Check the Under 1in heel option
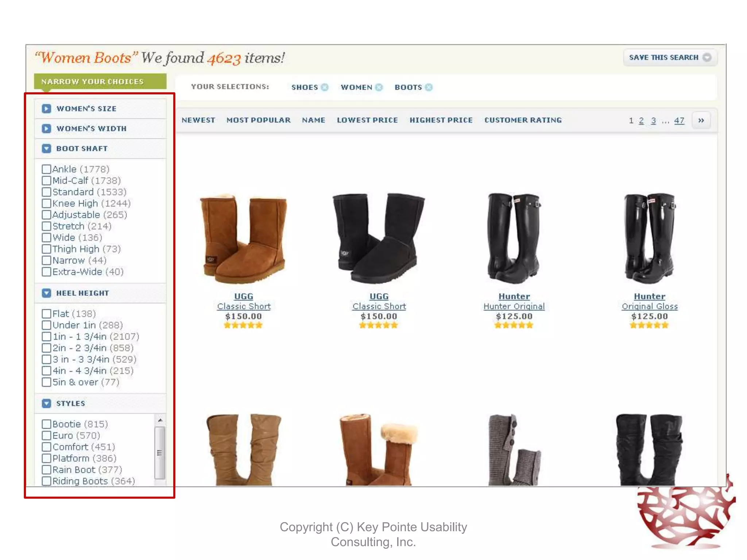 [x=46, y=325]
